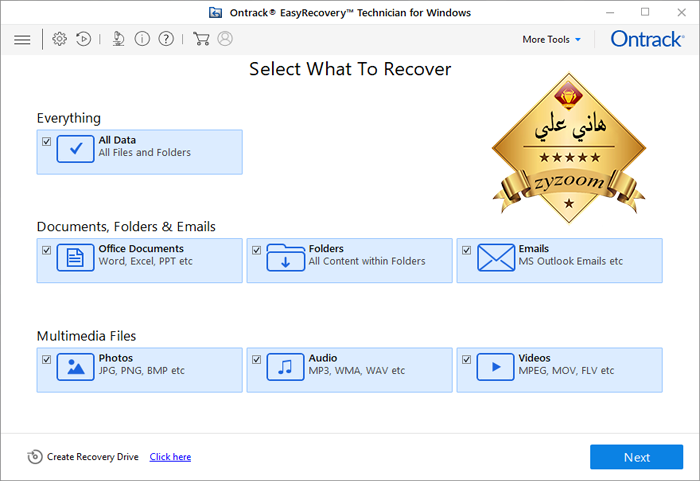The height and width of the screenshot is (481, 700).
Task: Open the settings gear icon
Action: (59, 39)
